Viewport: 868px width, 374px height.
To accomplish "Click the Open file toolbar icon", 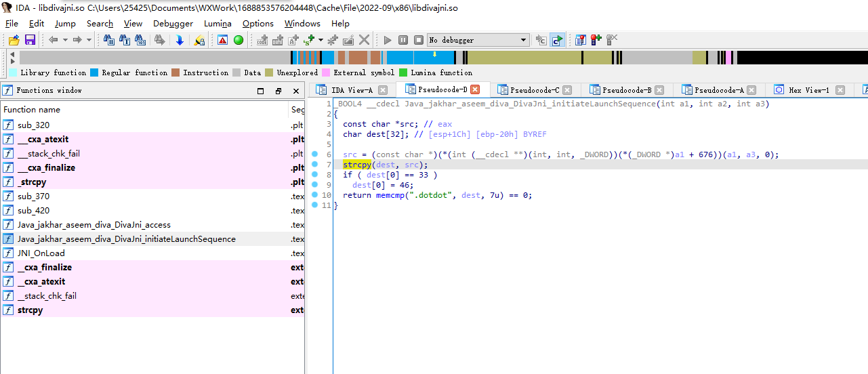I will pos(14,40).
